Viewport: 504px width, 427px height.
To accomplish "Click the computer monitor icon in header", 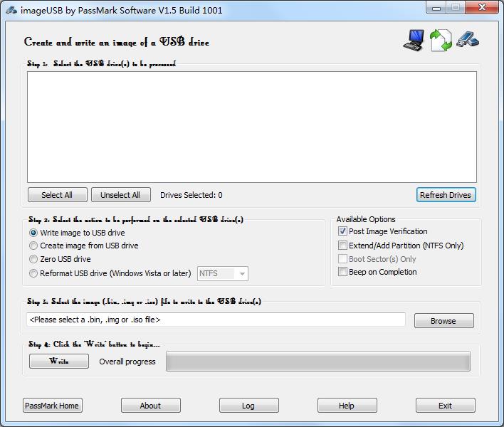I will click(x=414, y=40).
